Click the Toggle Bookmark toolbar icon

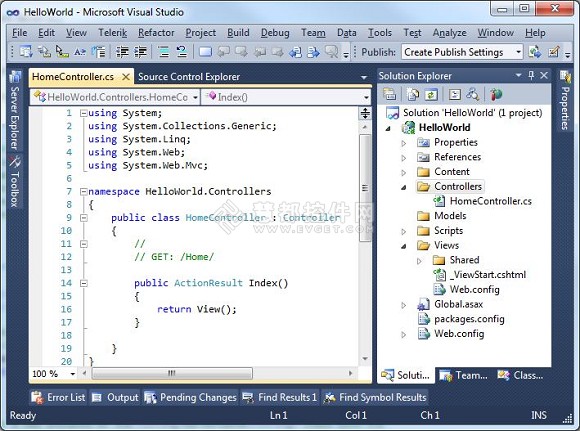(x=205, y=52)
